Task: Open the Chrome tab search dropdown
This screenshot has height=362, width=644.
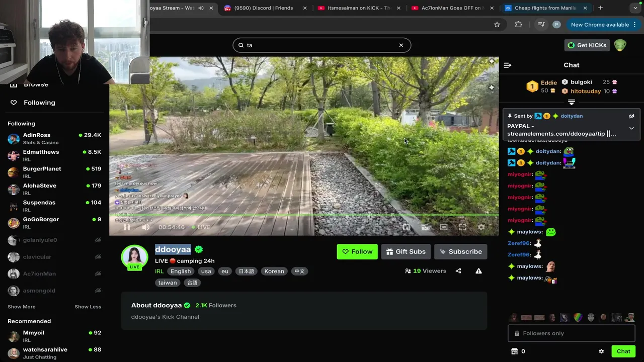Action: (x=635, y=8)
